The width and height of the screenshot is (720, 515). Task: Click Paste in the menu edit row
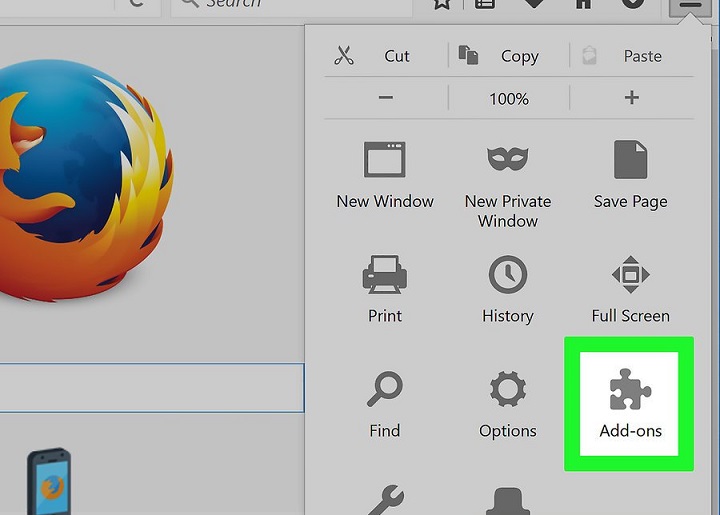pos(632,56)
